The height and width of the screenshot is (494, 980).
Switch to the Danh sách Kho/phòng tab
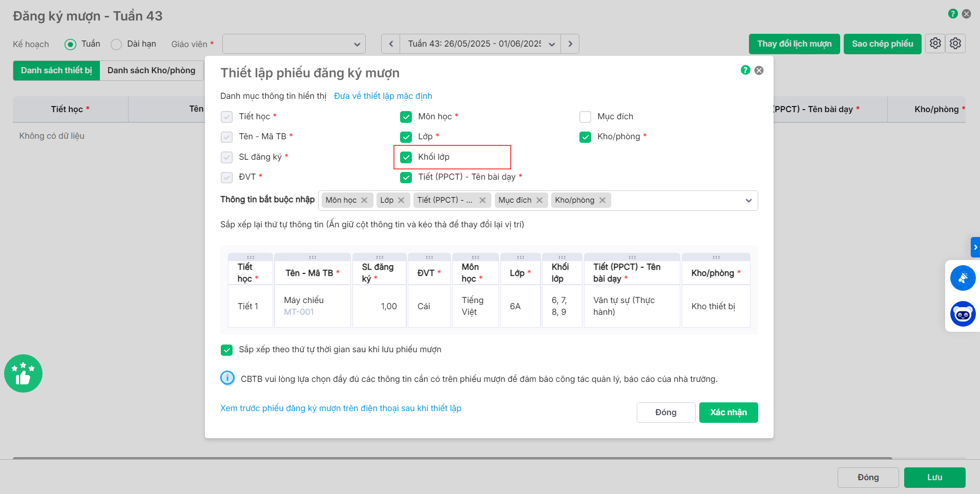coord(152,71)
